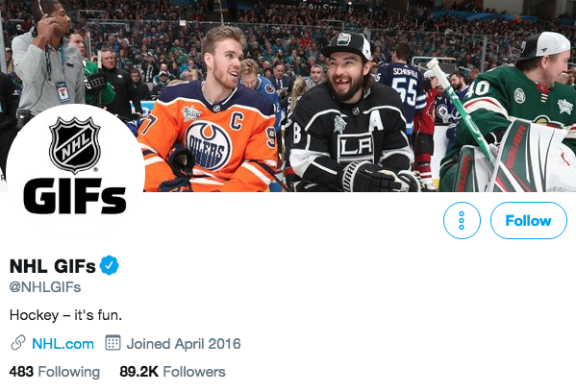
Task: Click the large GIFs text in avatar
Action: click(75, 196)
